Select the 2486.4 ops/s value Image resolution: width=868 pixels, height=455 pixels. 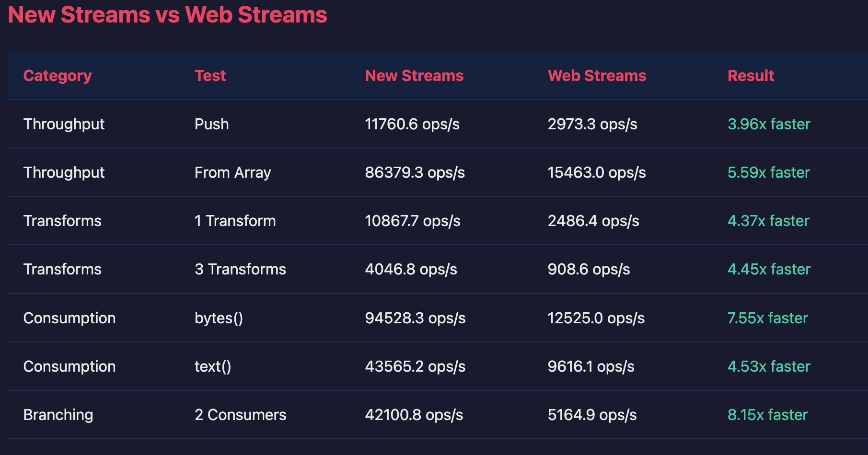pos(593,221)
